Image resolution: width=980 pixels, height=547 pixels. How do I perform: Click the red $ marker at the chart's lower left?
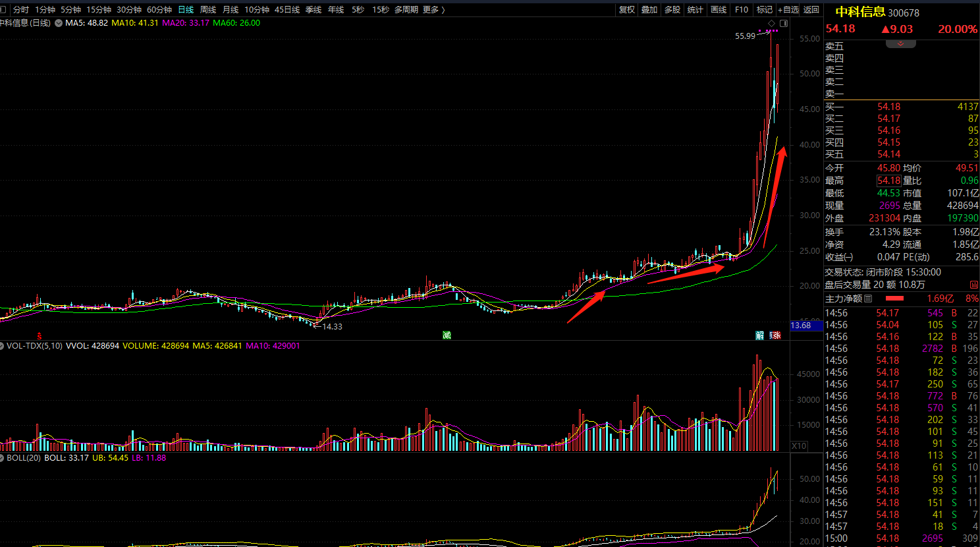[x=40, y=335]
